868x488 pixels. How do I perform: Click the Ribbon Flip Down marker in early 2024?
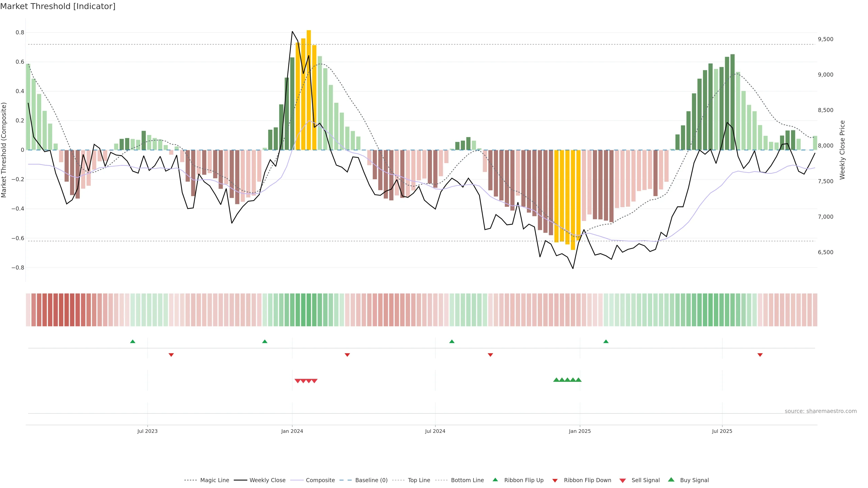point(347,355)
